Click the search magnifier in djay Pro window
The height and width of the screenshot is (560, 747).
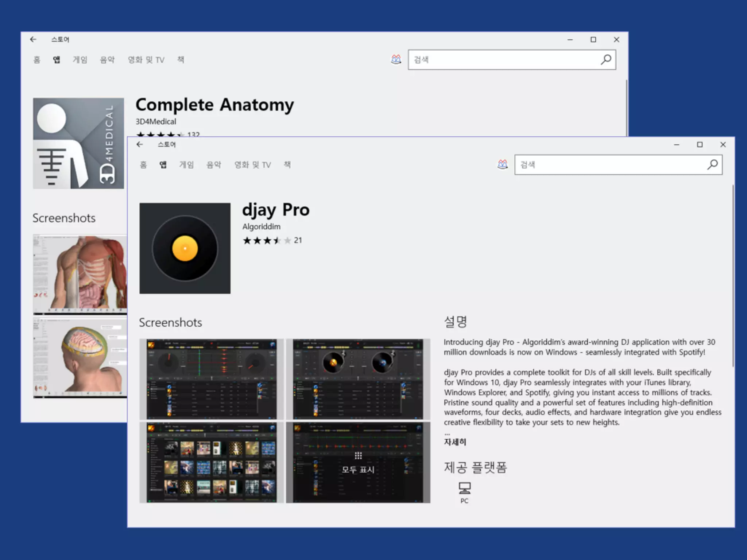coord(712,164)
